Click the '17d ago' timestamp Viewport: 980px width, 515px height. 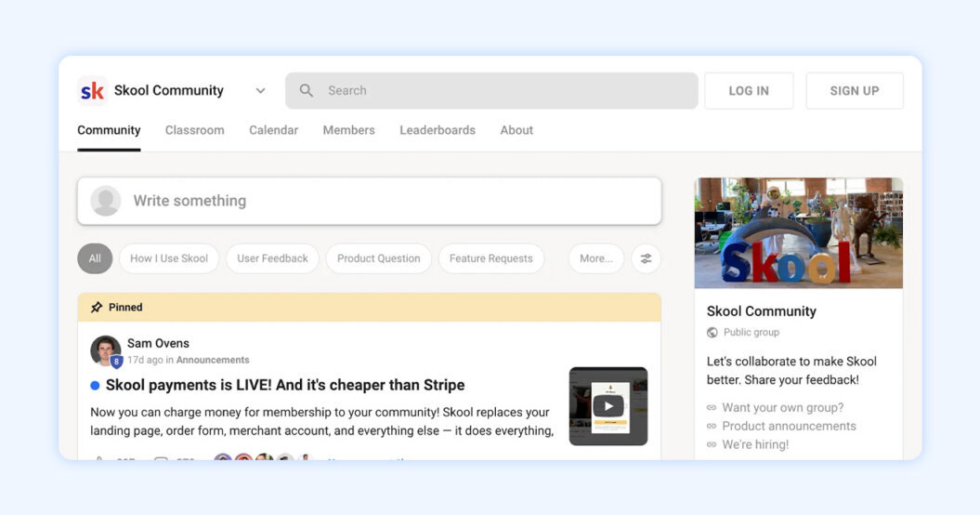click(x=145, y=360)
